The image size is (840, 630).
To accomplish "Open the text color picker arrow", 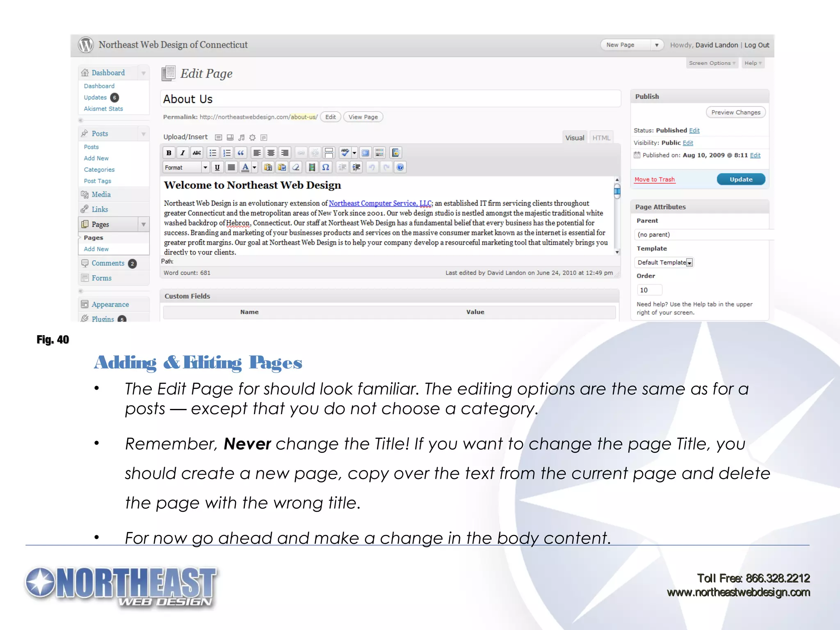I will 254,167.
